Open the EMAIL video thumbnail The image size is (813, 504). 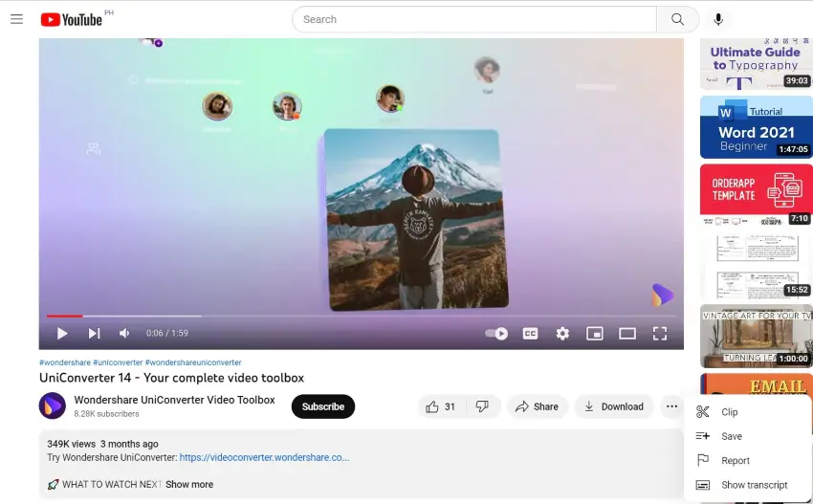(756, 384)
